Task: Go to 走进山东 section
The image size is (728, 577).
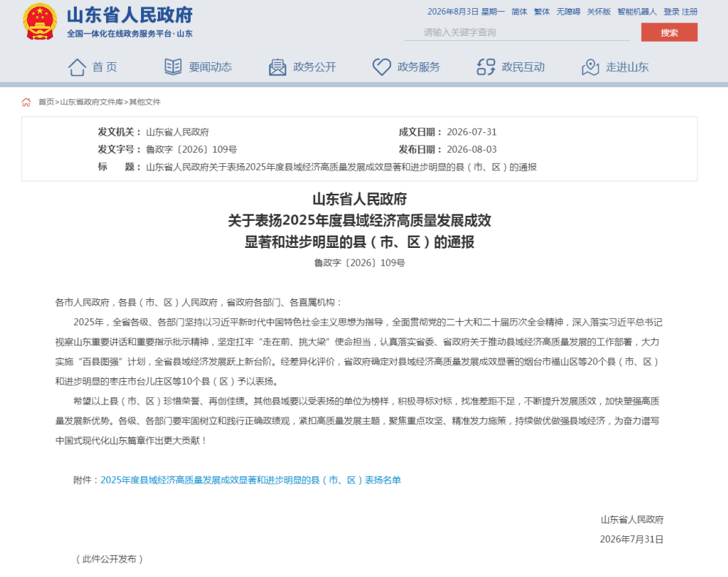Action: pos(627,67)
